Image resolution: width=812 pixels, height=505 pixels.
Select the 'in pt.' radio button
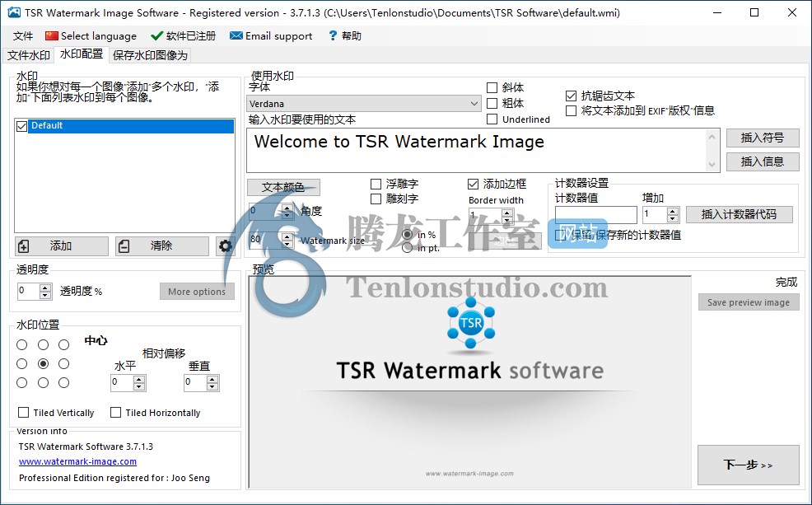coord(408,248)
